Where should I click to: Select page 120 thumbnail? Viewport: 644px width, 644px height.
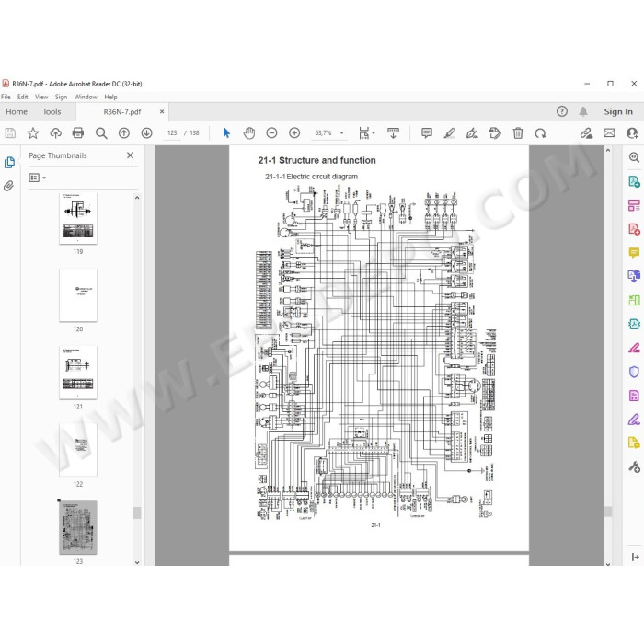78,295
